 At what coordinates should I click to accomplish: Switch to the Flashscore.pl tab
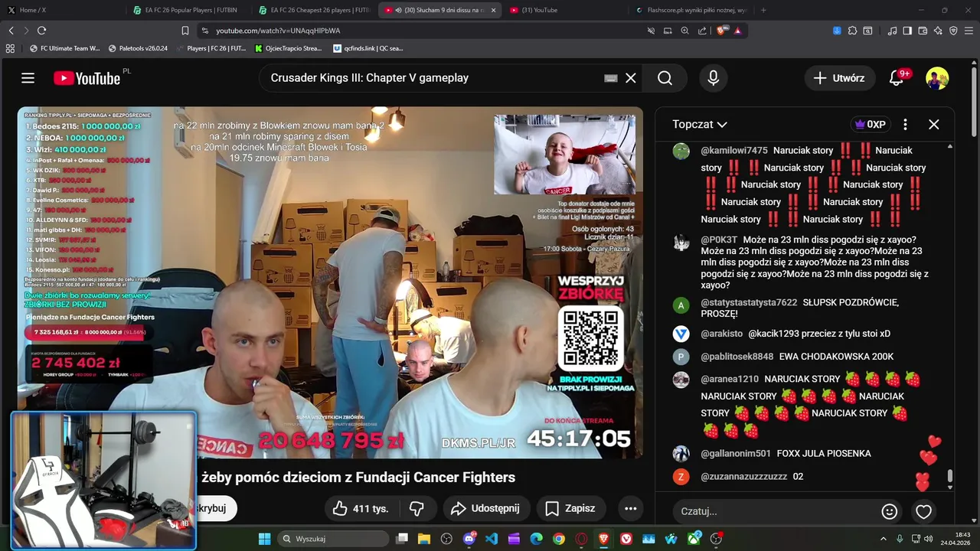coord(691,10)
